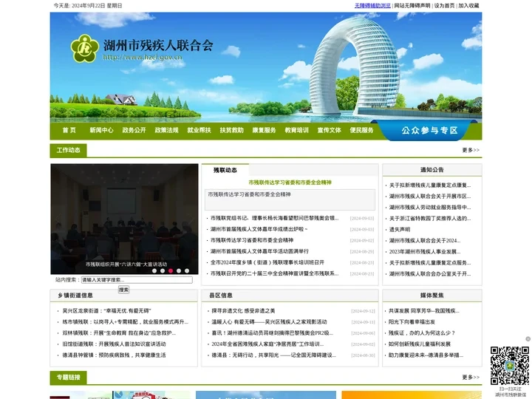Viewport: 532px width, 399px height.
Task: Select the fifth carousel dot
Action: (x=187, y=270)
